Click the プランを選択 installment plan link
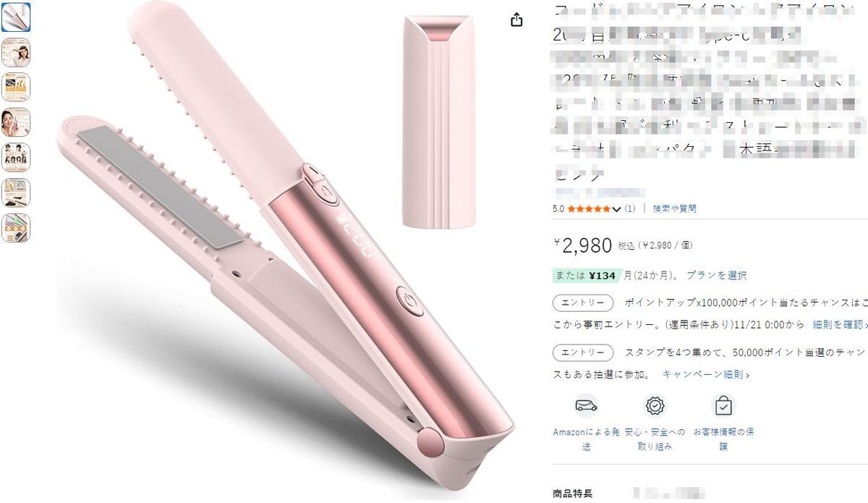 tap(716, 275)
